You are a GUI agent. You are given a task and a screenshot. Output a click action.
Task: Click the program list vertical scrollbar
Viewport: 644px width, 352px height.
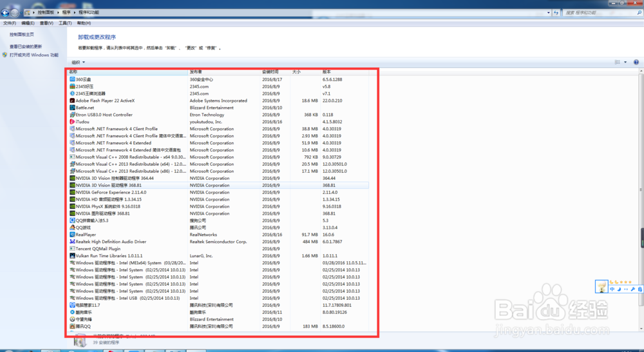(x=641, y=190)
